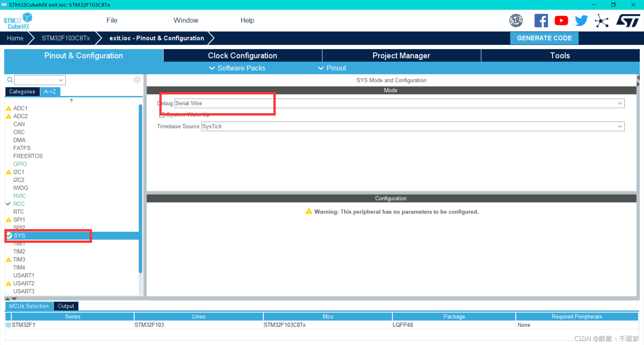Screen dimensions: 644x345
Task: Click the ST community network icon
Action: [x=601, y=21]
